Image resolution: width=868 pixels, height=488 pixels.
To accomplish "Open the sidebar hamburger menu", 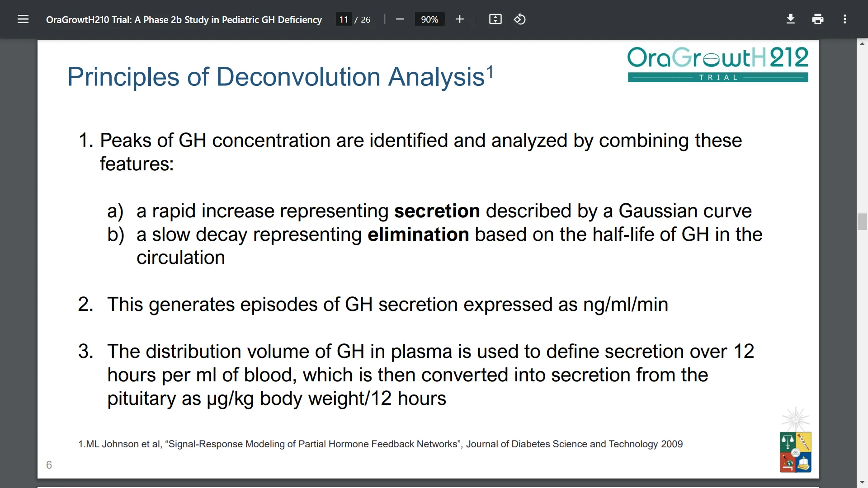I will (x=23, y=19).
